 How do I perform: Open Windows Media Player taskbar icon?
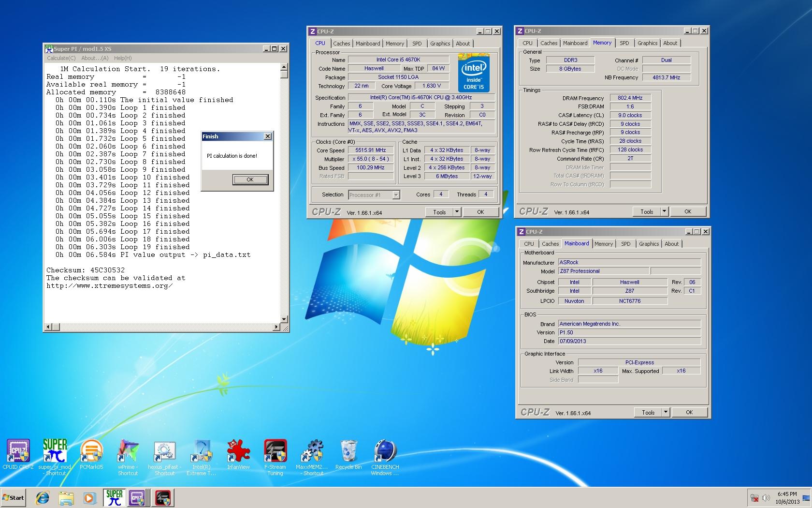click(89, 498)
